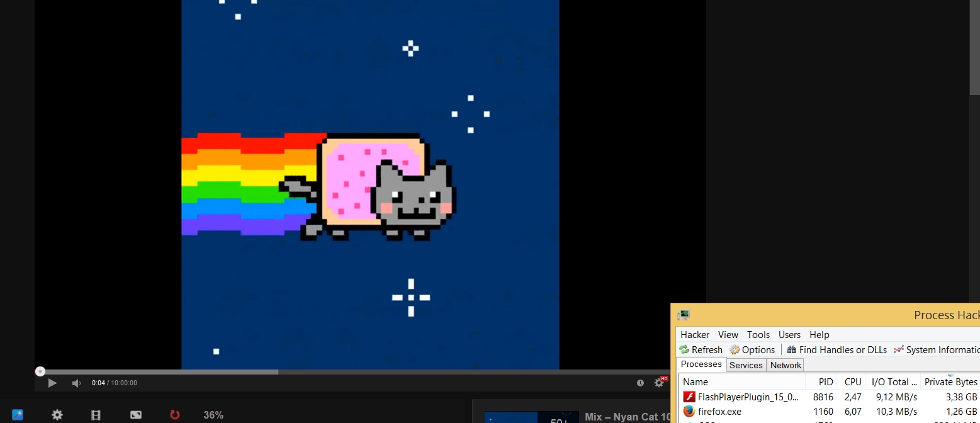
Task: Switch to the Network tab
Action: click(786, 365)
